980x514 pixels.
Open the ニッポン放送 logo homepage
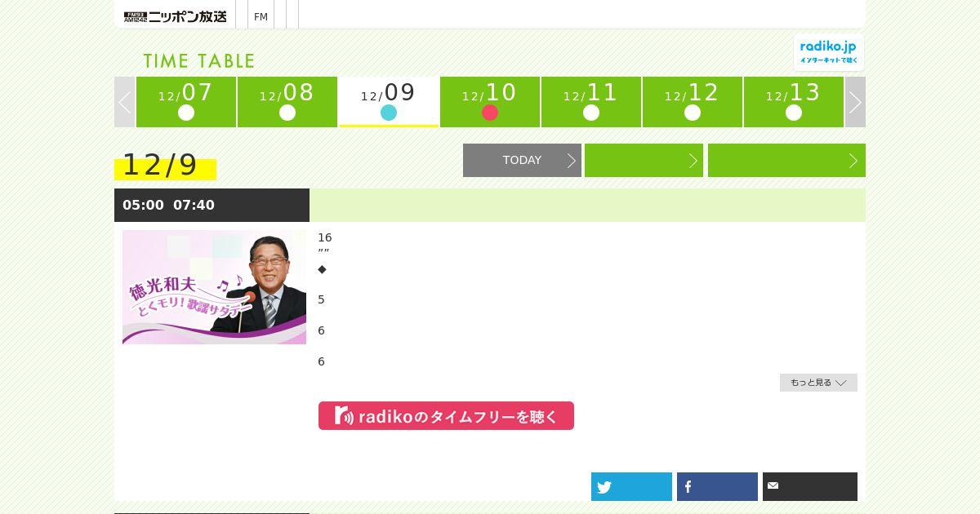tap(176, 16)
